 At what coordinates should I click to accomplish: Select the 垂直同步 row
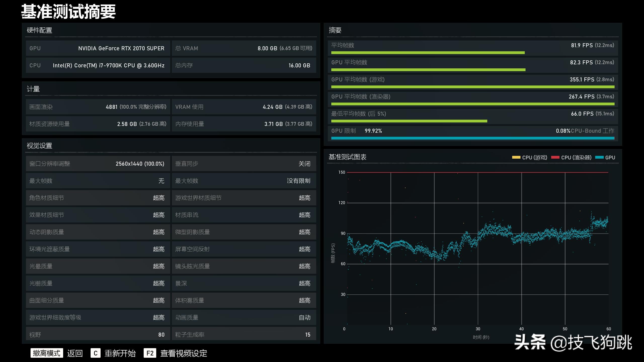pyautogui.click(x=244, y=164)
